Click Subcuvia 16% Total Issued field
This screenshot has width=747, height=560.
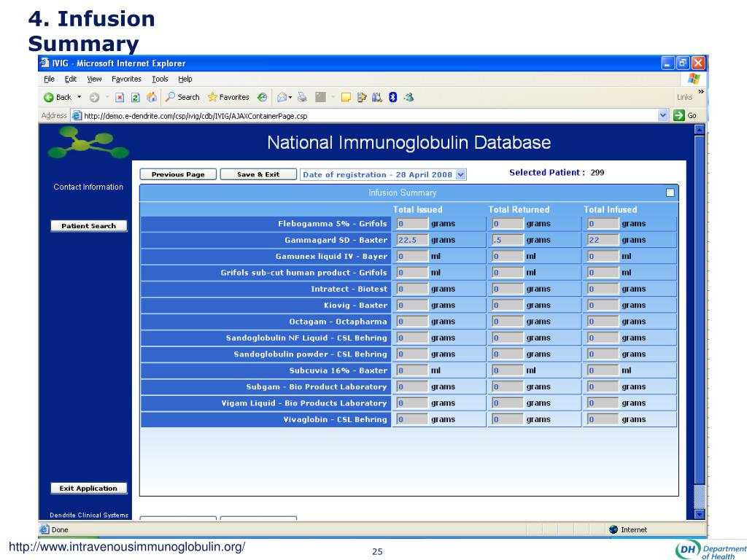413,370
